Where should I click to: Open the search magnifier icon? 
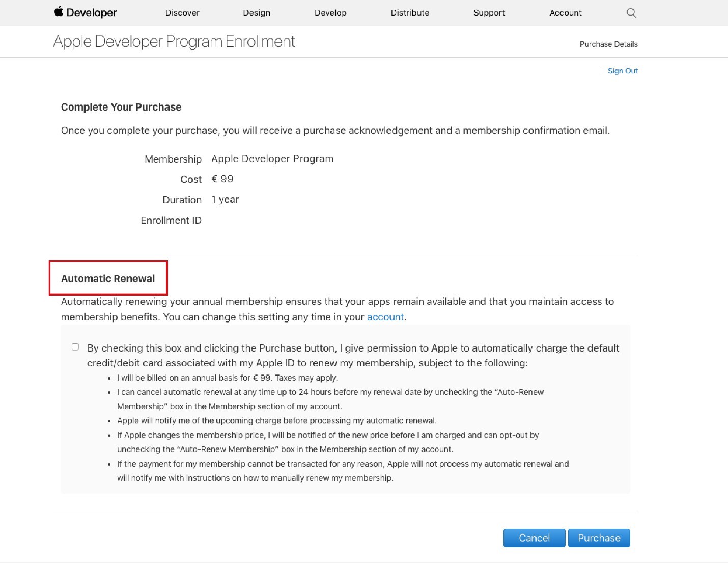coord(631,13)
